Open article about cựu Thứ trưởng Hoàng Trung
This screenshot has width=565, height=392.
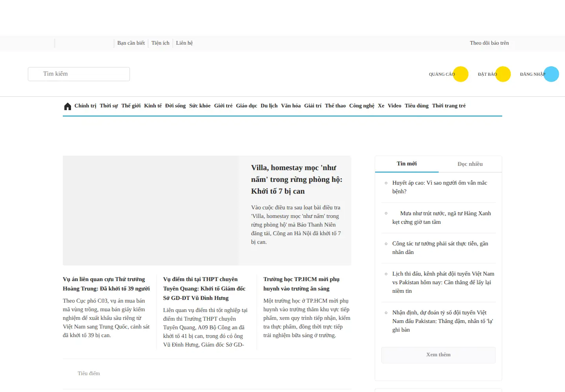(106, 284)
